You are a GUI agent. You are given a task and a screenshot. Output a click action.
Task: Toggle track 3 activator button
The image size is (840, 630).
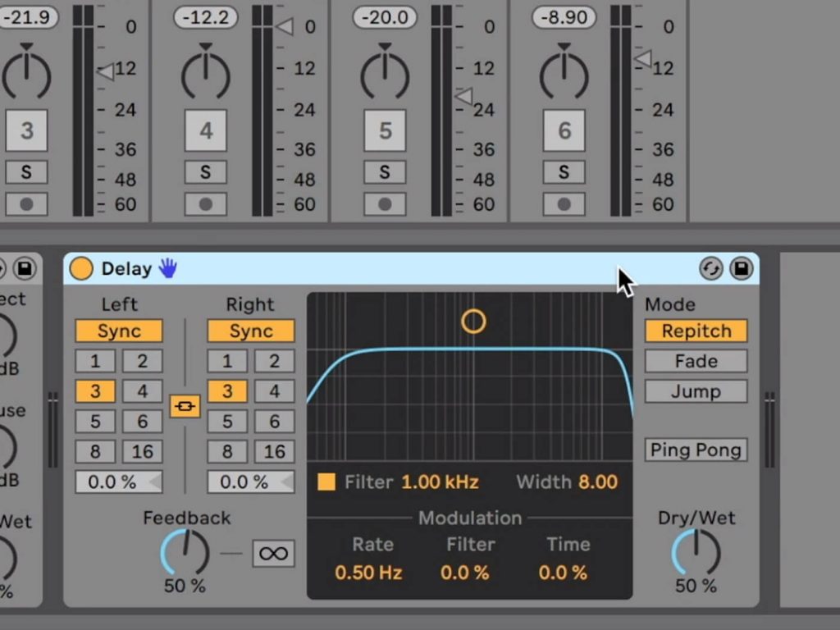tap(27, 130)
